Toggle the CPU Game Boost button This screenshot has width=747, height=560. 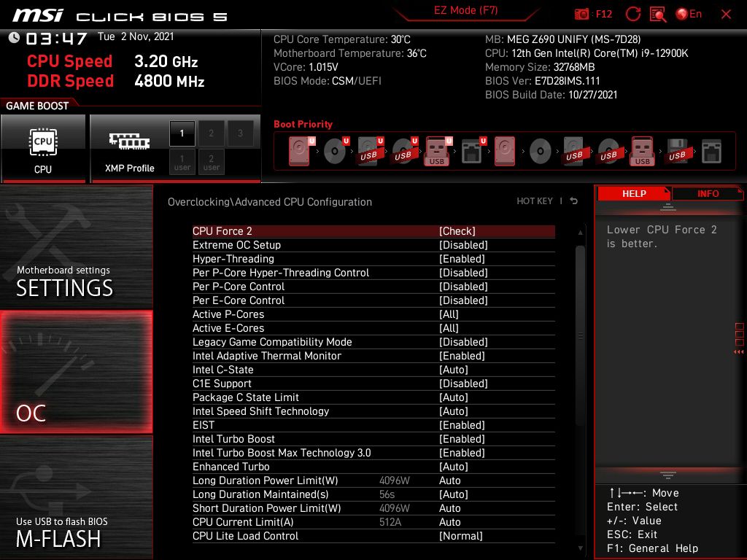point(43,148)
